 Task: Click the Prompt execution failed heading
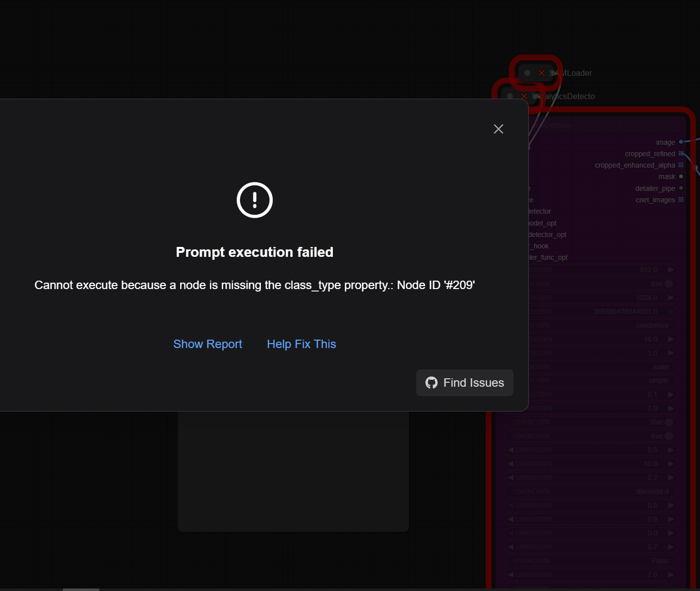[255, 252]
